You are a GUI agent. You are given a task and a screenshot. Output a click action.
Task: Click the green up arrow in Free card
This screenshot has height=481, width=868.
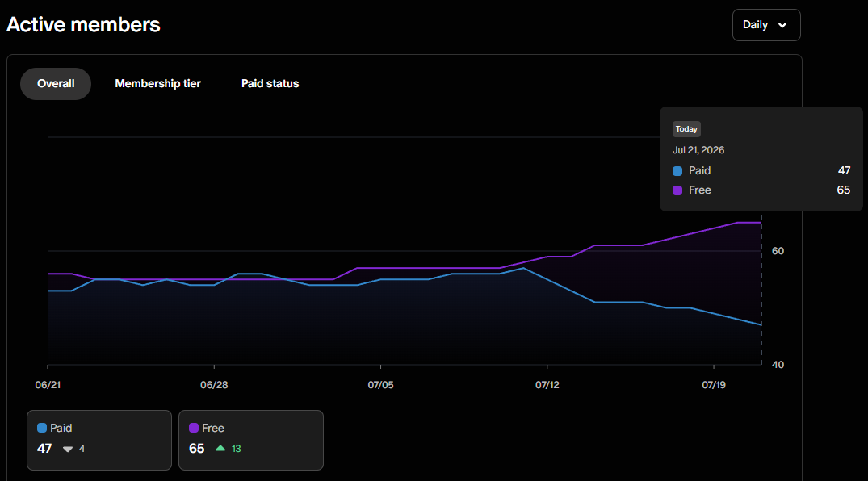point(220,449)
